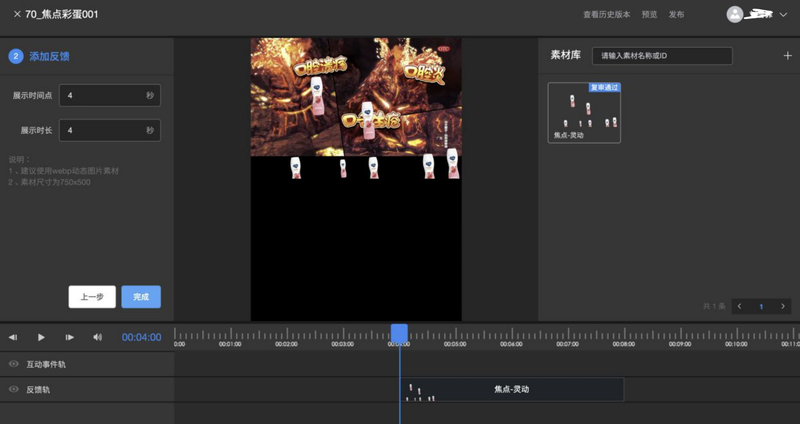Toggle visibility of 反馈轨 track

[14, 389]
